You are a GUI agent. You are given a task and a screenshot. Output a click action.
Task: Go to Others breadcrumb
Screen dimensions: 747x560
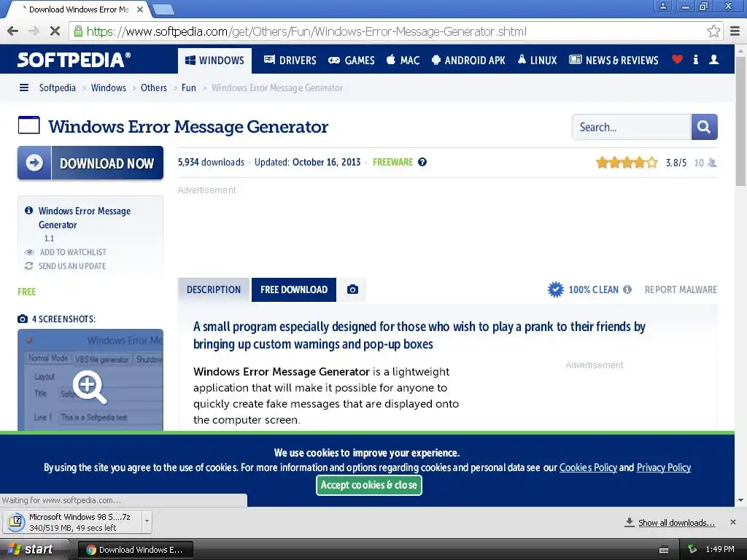tap(154, 87)
